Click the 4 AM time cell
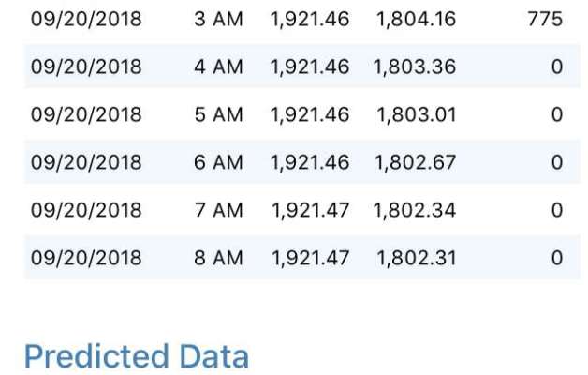The height and width of the screenshot is (375, 588). click(x=218, y=67)
